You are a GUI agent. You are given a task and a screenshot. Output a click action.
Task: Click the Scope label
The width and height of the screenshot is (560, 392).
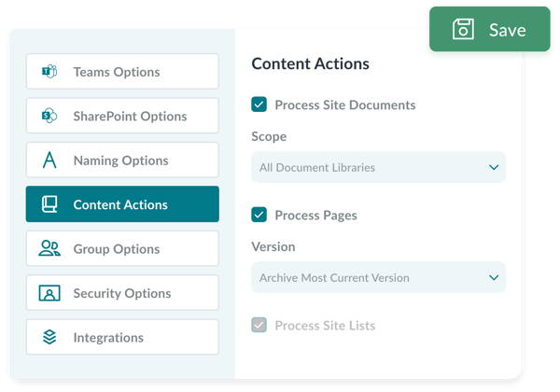(269, 136)
